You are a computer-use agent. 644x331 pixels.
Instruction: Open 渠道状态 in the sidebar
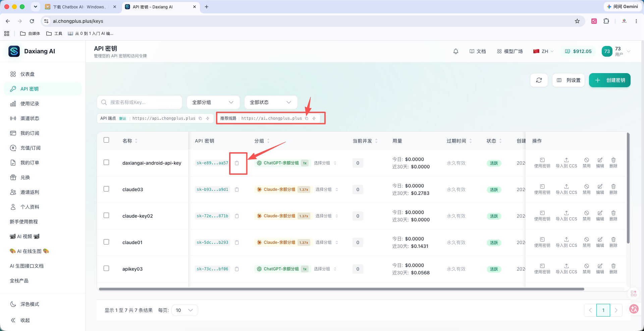click(x=43, y=118)
